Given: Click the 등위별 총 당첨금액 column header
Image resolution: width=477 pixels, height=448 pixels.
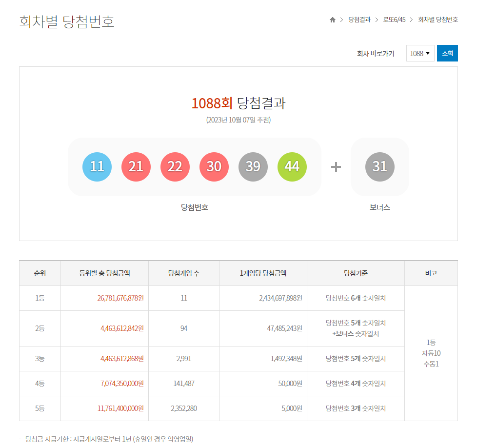Looking at the screenshot, I should click(105, 273).
